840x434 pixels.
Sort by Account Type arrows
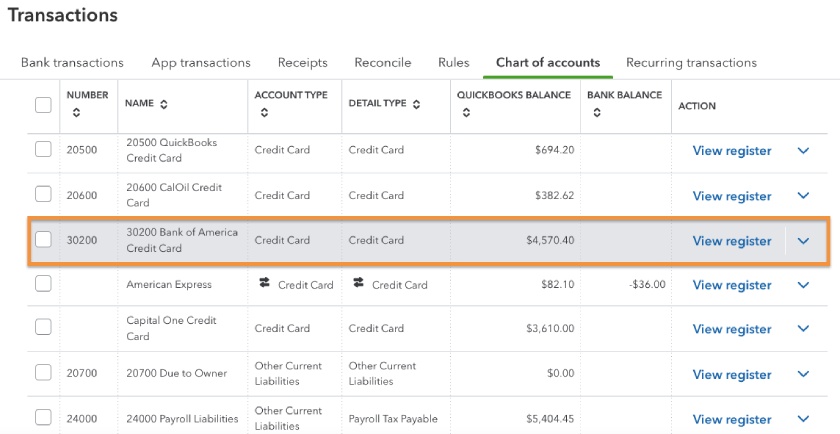coord(264,113)
